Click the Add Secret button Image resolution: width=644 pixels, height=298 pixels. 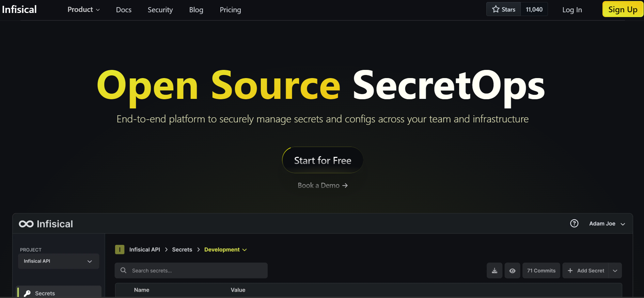[586, 270]
